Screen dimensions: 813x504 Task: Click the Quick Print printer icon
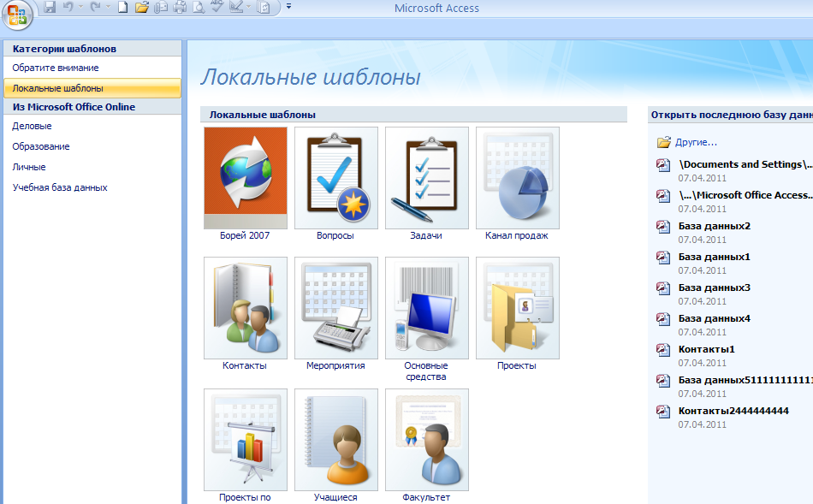(x=180, y=7)
